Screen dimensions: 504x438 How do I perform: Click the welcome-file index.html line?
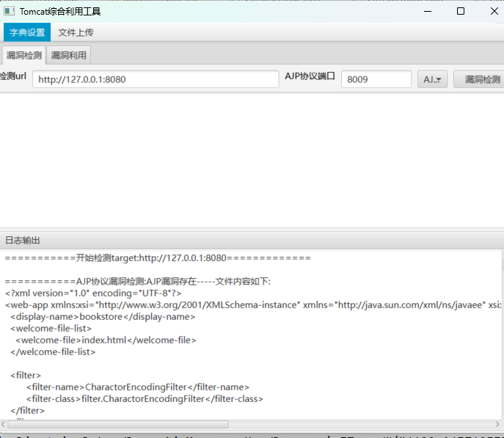[x=106, y=340]
